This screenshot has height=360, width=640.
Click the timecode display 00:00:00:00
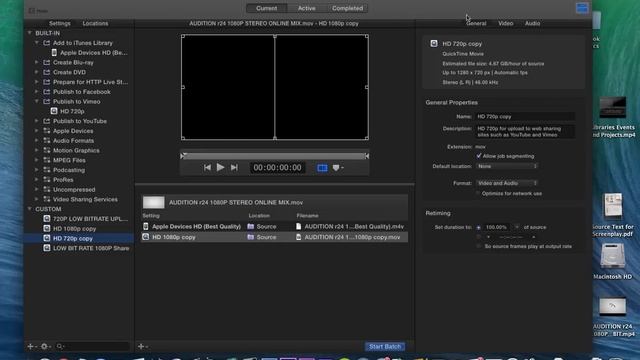click(x=278, y=167)
